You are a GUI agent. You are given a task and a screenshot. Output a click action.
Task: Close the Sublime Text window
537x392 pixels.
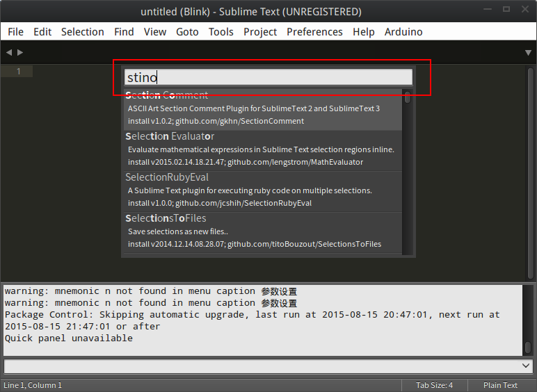(525, 9)
